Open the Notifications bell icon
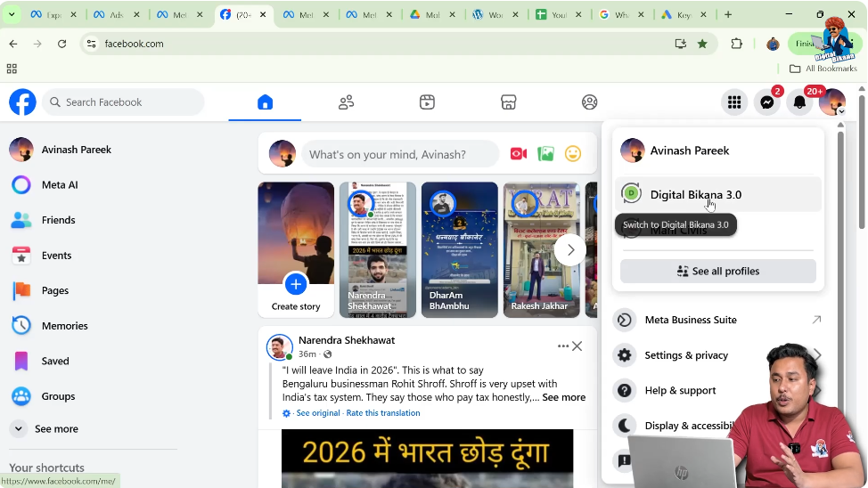 coord(799,102)
